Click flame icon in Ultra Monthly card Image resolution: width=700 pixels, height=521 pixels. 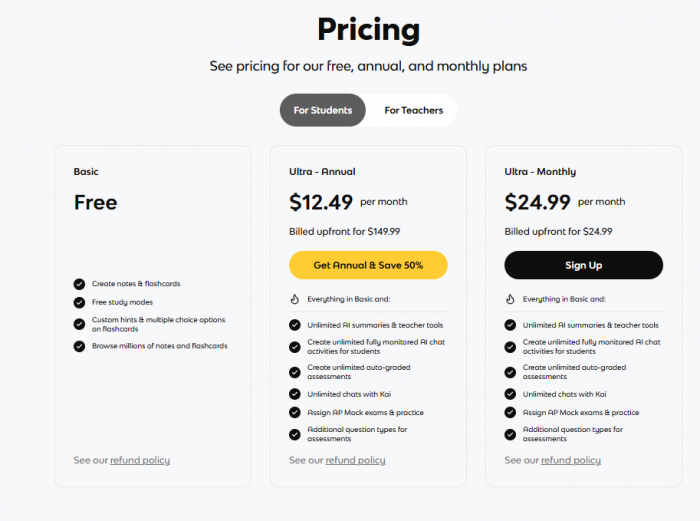click(x=510, y=299)
